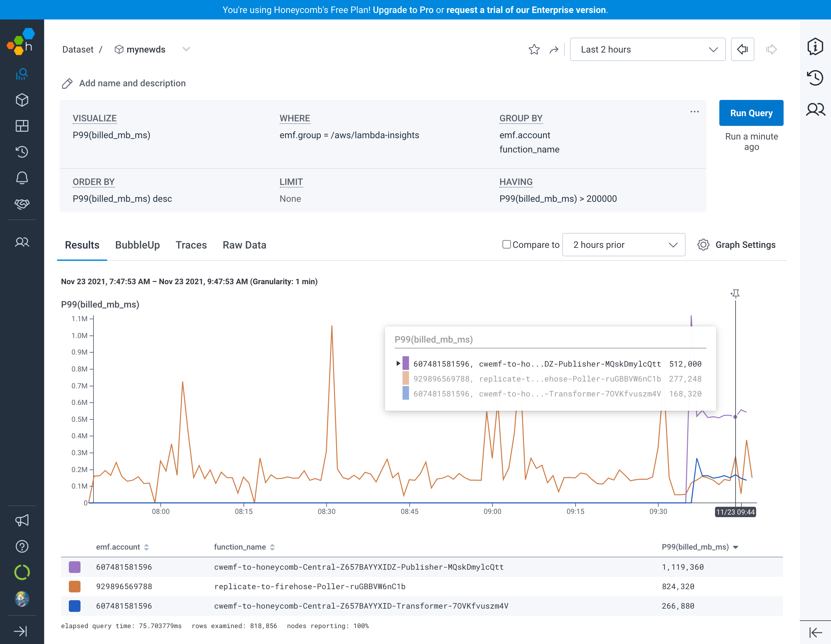Sort by P99(billed_mb_ms) column header
The image size is (831, 644).
[x=700, y=547]
